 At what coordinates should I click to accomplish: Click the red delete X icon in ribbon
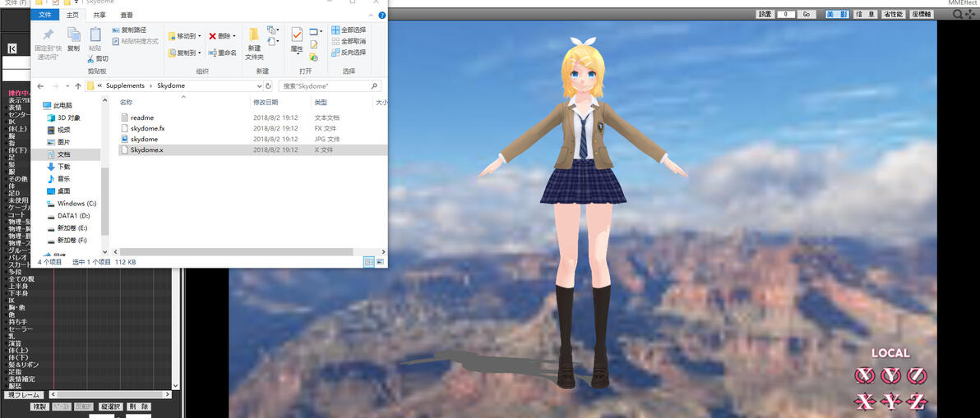[212, 36]
